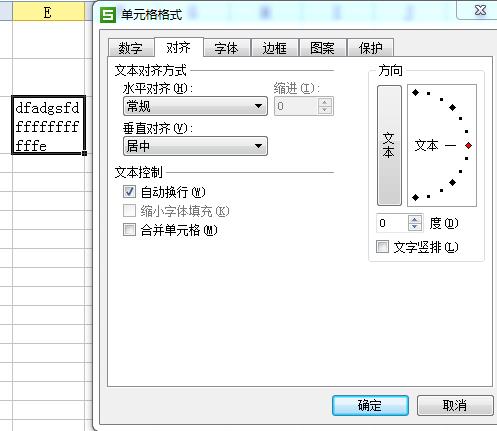Toggle the 文字竖排 checkbox
Viewport: 497px width, 431px height.
pos(382,247)
